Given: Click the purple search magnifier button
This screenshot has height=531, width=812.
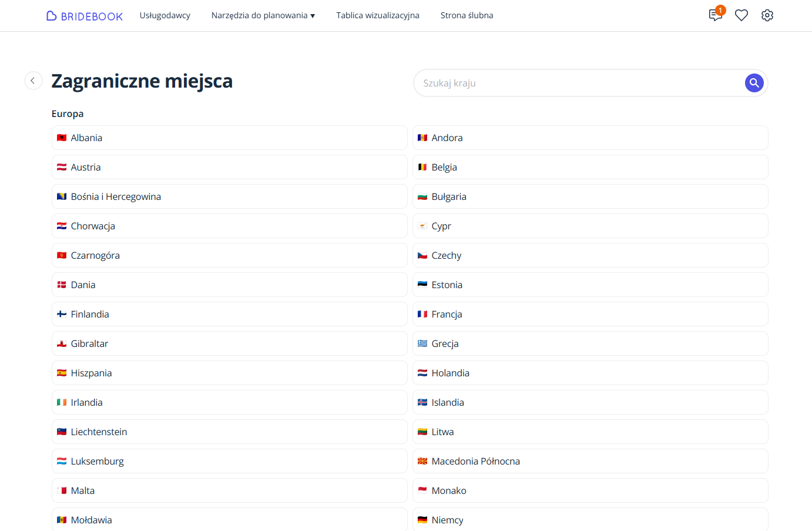Looking at the screenshot, I should click(x=754, y=83).
